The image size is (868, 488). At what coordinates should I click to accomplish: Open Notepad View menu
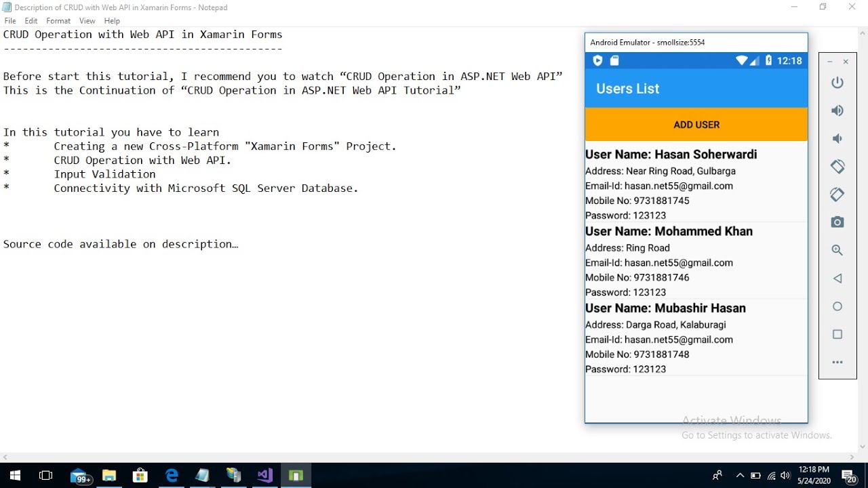point(87,21)
